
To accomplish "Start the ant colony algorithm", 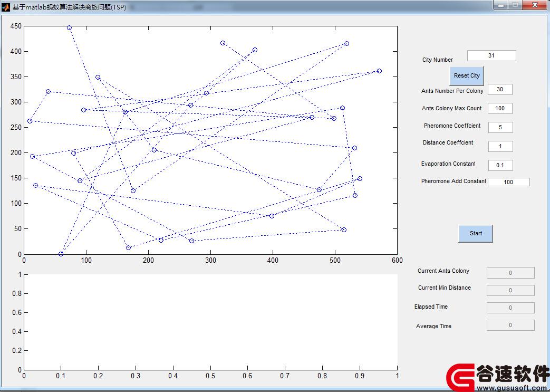I will click(476, 233).
